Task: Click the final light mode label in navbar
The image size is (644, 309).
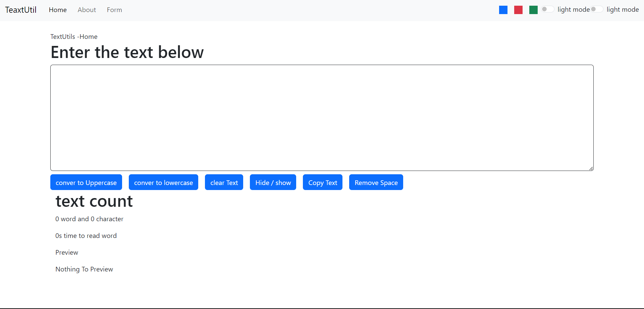Action: (623, 10)
